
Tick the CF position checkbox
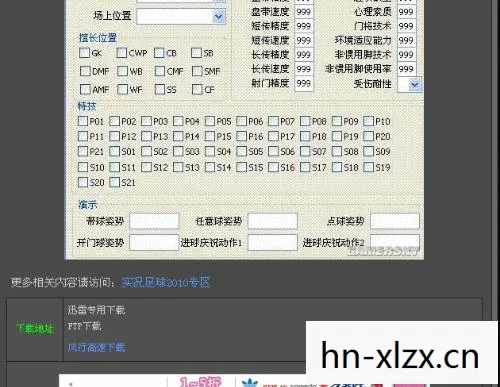tap(197, 89)
